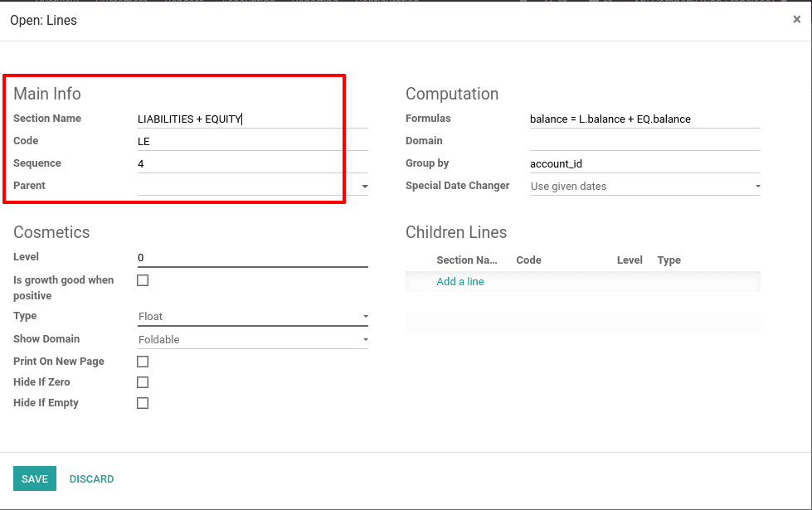
Task: Save the line changes
Action: (x=35, y=478)
